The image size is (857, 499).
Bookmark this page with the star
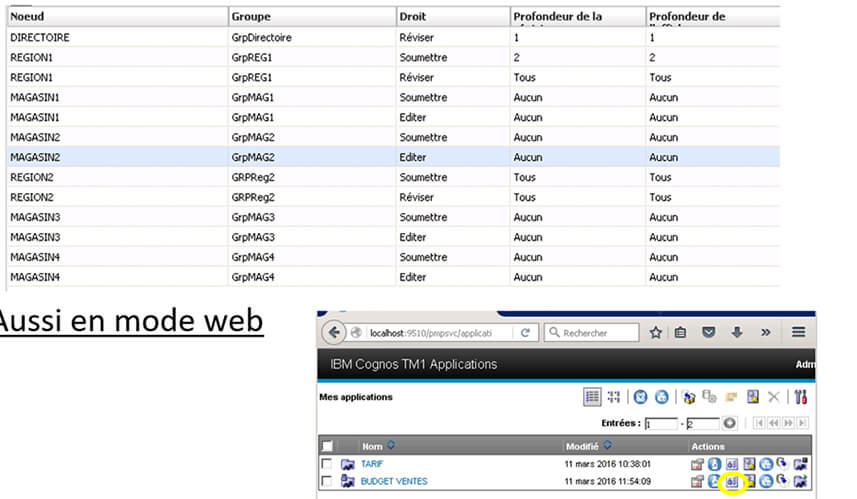[x=655, y=332]
